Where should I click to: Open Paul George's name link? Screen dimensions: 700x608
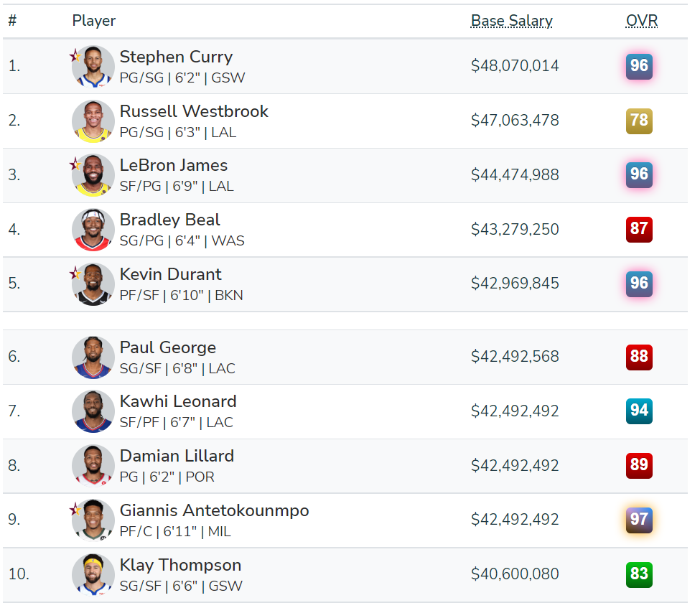click(x=168, y=347)
